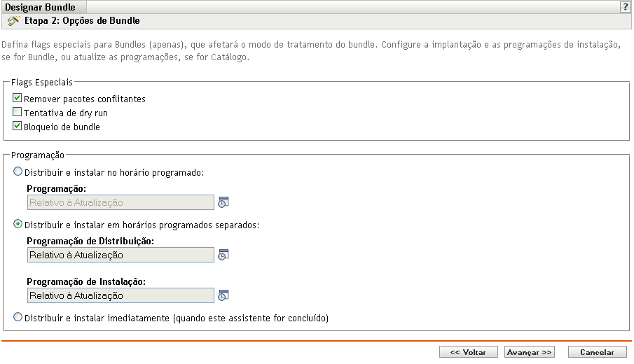
Task: Click the Flags Especiais group label
Action: [x=42, y=82]
